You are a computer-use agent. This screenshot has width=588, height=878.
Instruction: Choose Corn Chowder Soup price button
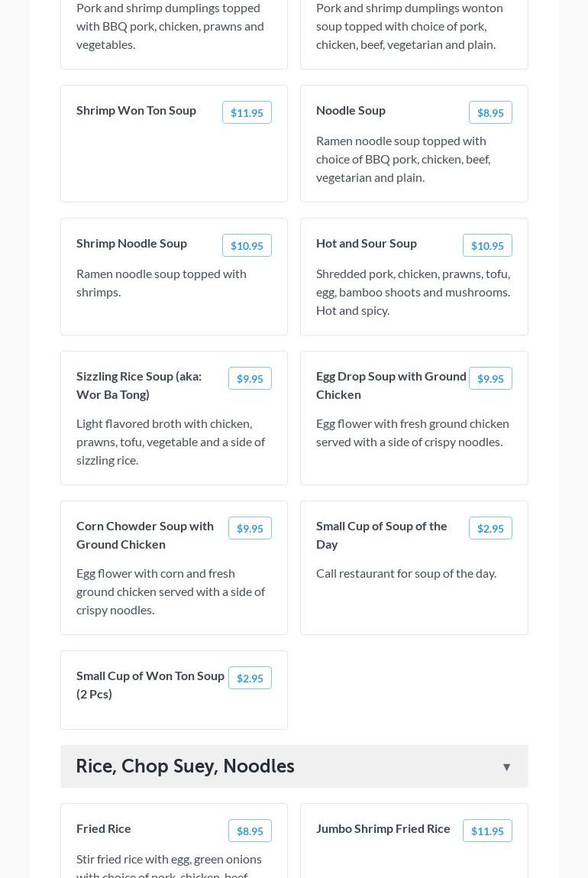tap(250, 529)
